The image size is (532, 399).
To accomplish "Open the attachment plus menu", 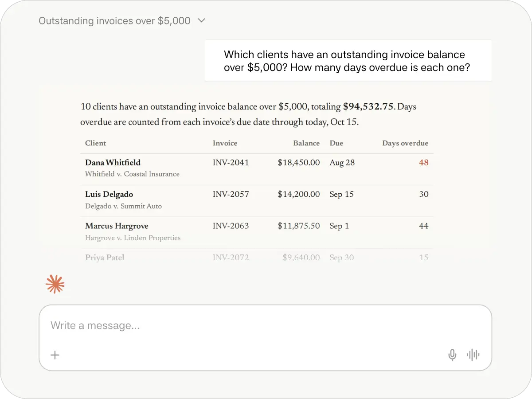I will tap(55, 355).
